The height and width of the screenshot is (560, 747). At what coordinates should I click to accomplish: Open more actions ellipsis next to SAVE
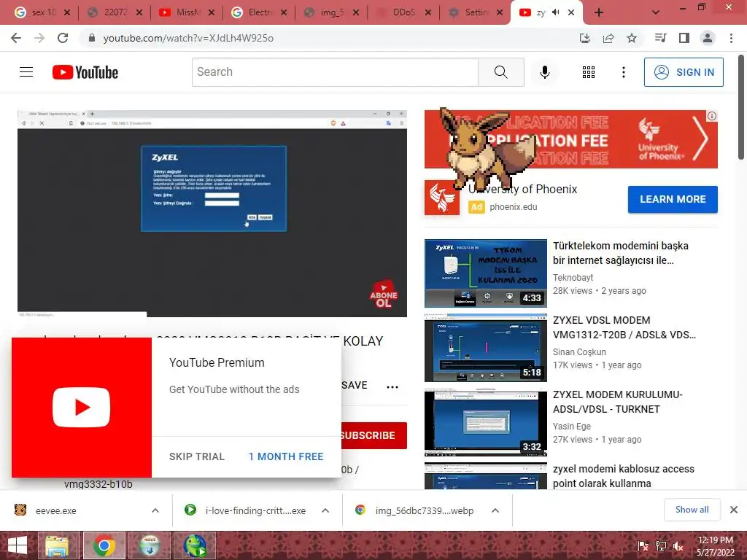point(392,386)
